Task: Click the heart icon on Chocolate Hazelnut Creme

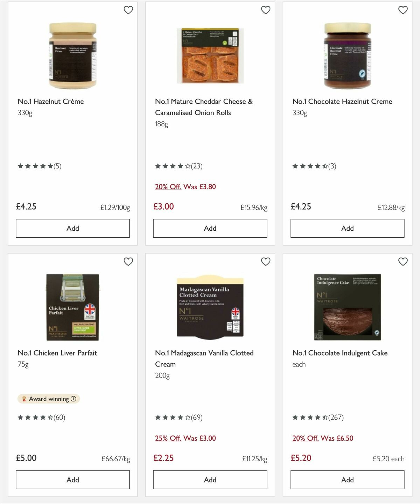Action: tap(403, 10)
